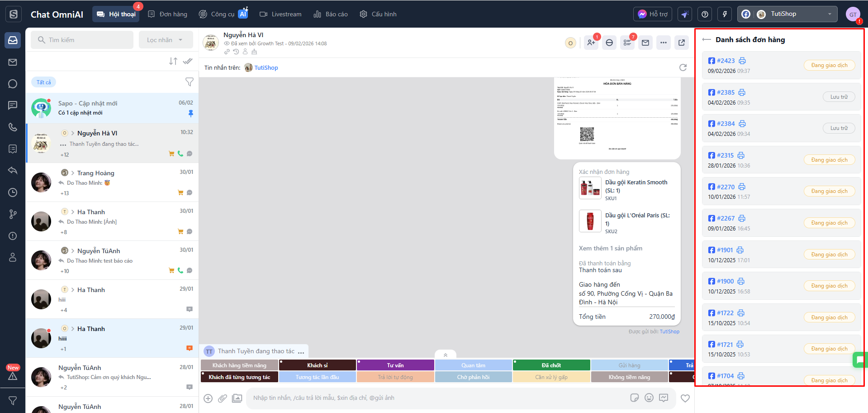Click Đang giao dịch status of order #2315
The width and height of the screenshot is (868, 413).
[830, 160]
